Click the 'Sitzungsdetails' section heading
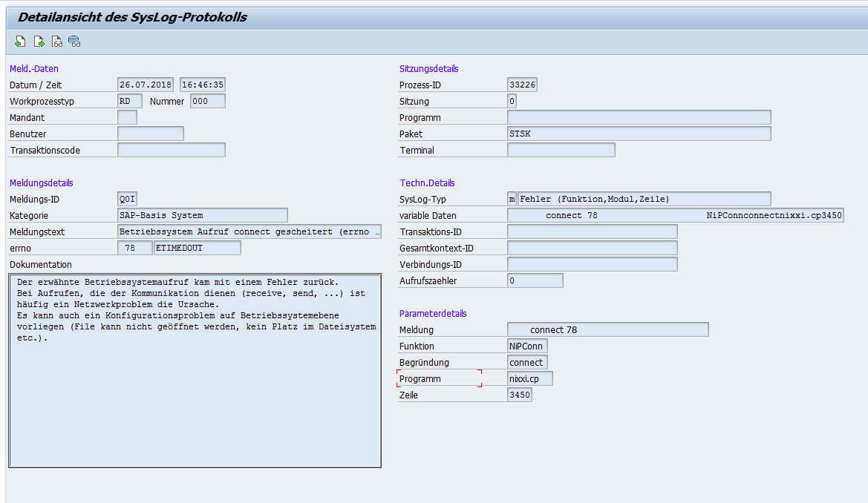Screen dimensions: 868x503 click(429, 68)
